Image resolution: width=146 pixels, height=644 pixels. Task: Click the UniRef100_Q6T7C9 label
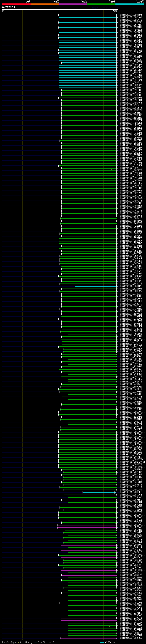131,32
